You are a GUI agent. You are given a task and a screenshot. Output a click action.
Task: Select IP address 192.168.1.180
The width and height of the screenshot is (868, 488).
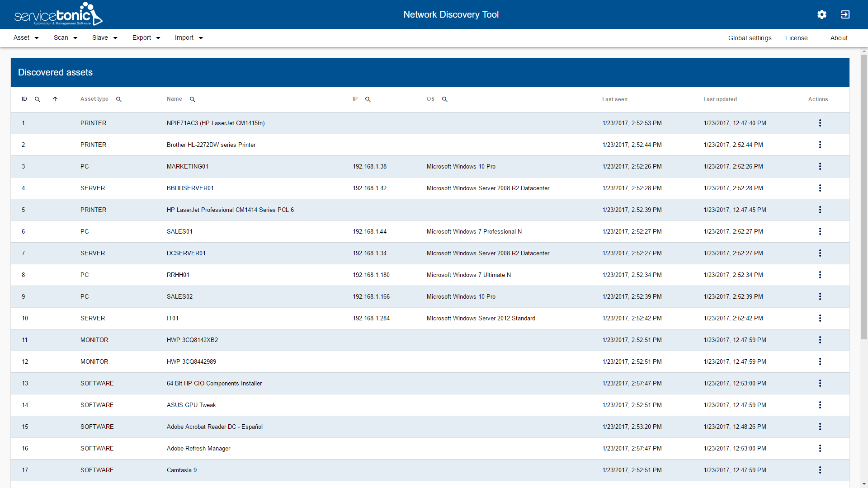(x=371, y=275)
